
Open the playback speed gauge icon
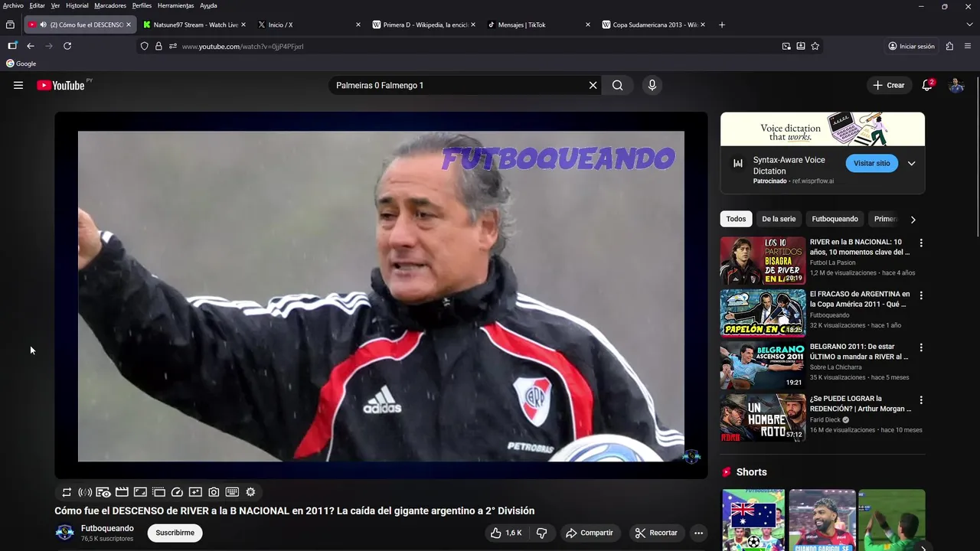(x=177, y=492)
